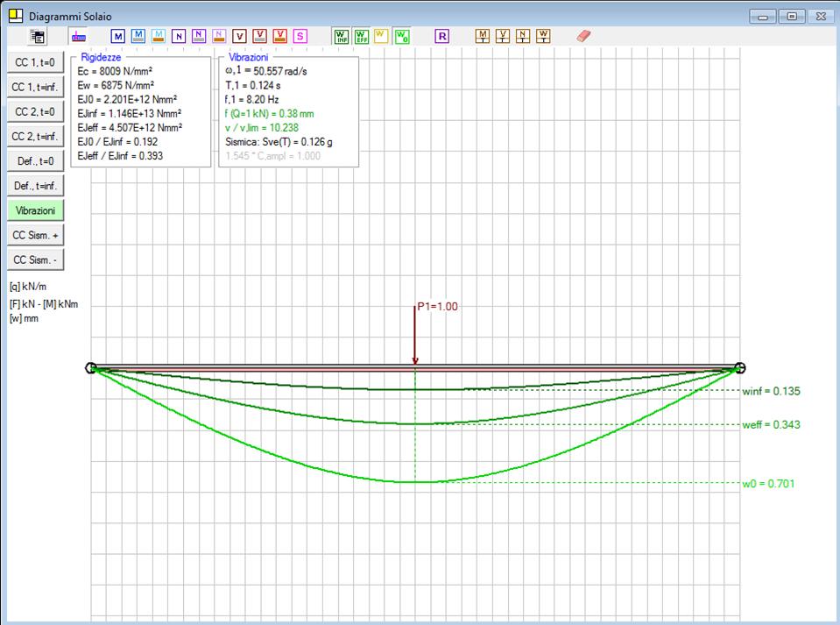Click the purple R reactions icon
The image size is (840, 625).
click(x=442, y=36)
